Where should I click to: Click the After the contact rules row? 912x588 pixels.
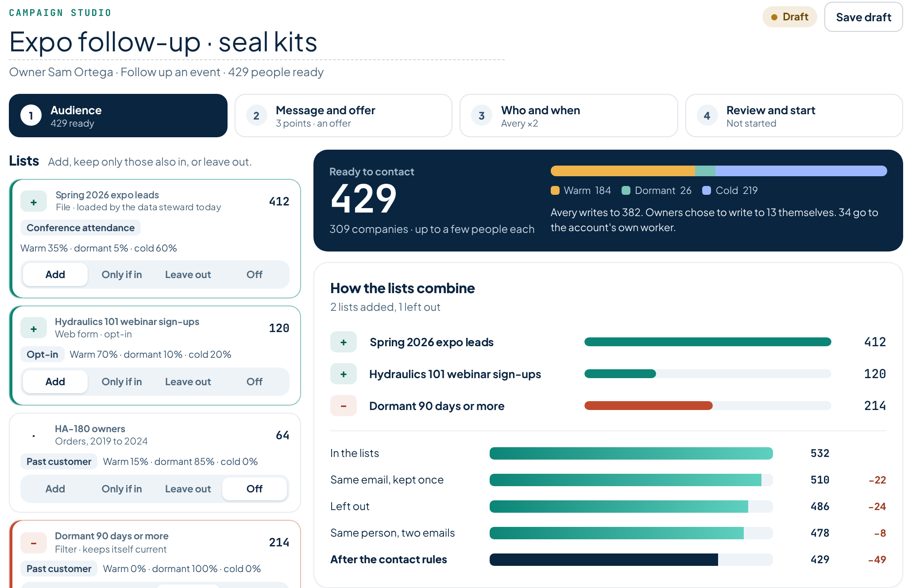tap(608, 560)
